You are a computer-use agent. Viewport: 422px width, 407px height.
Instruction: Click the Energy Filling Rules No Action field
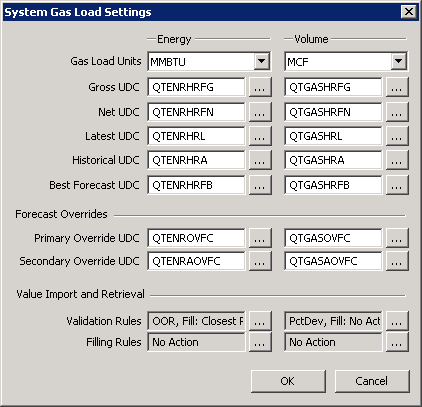[196, 342]
